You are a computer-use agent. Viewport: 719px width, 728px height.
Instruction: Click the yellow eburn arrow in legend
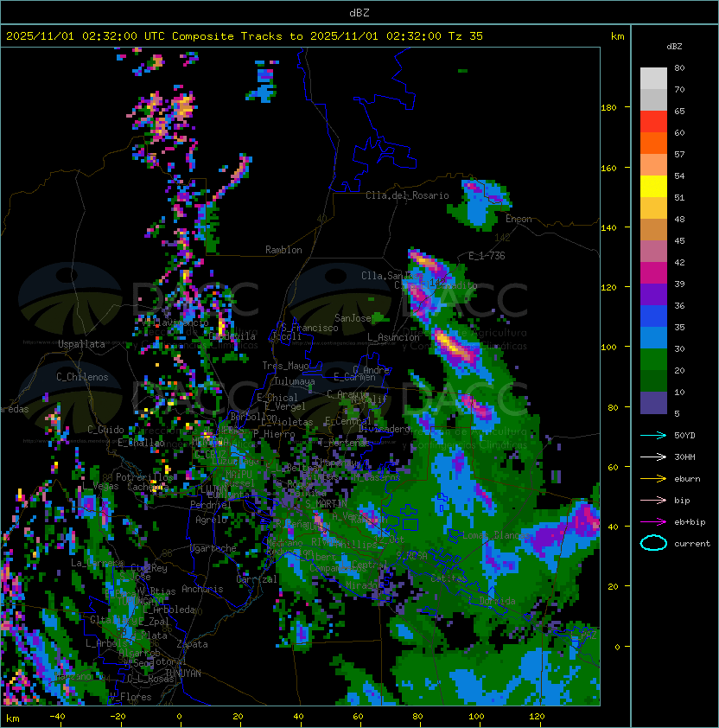[653, 479]
